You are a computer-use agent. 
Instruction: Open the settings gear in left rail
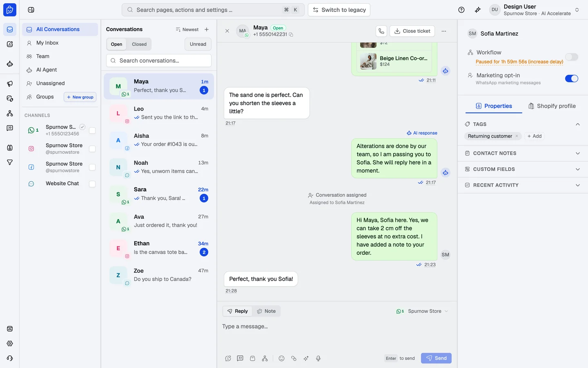pyautogui.click(x=10, y=343)
